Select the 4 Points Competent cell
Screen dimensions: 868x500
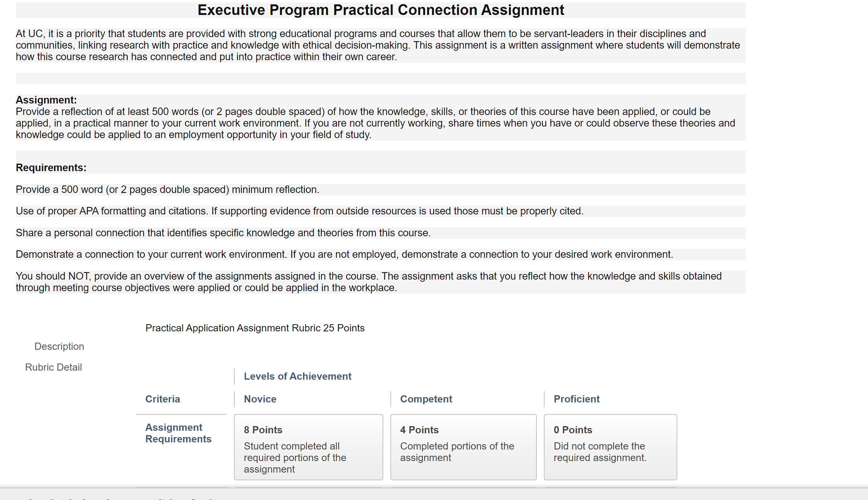[463, 447]
